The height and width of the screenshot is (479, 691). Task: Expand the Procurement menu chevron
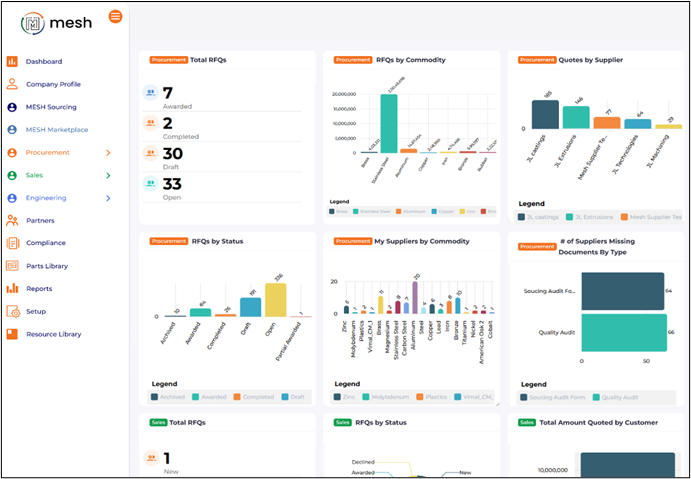pyautogui.click(x=108, y=153)
